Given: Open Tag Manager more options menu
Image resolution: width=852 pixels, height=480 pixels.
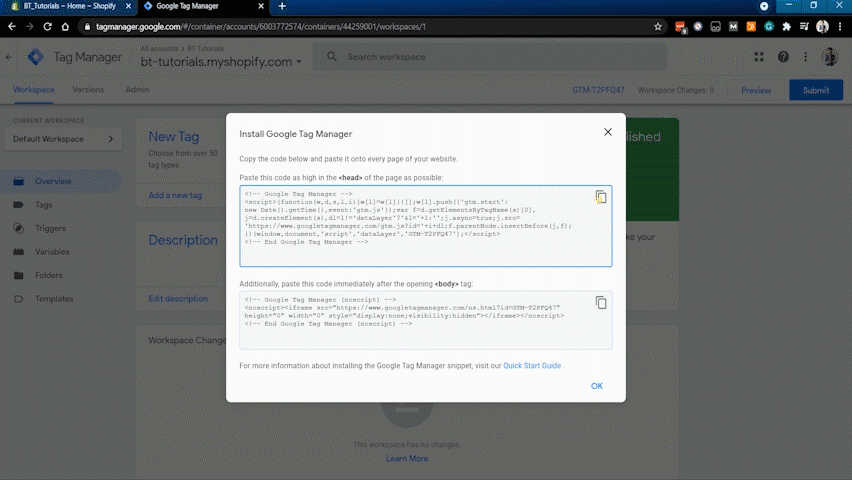Looking at the screenshot, I should coord(805,57).
